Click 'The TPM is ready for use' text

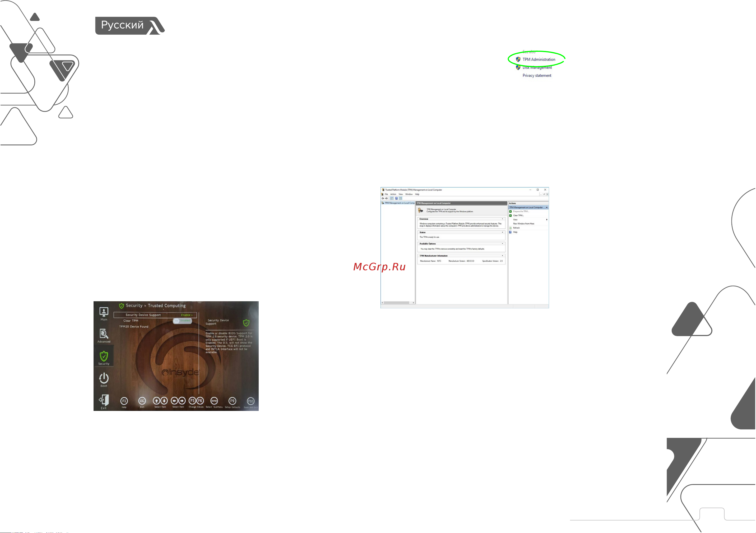coord(429,237)
